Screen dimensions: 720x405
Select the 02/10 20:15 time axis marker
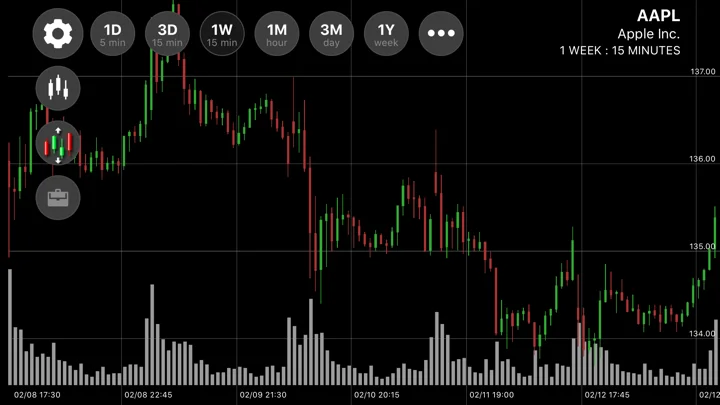tap(377, 395)
